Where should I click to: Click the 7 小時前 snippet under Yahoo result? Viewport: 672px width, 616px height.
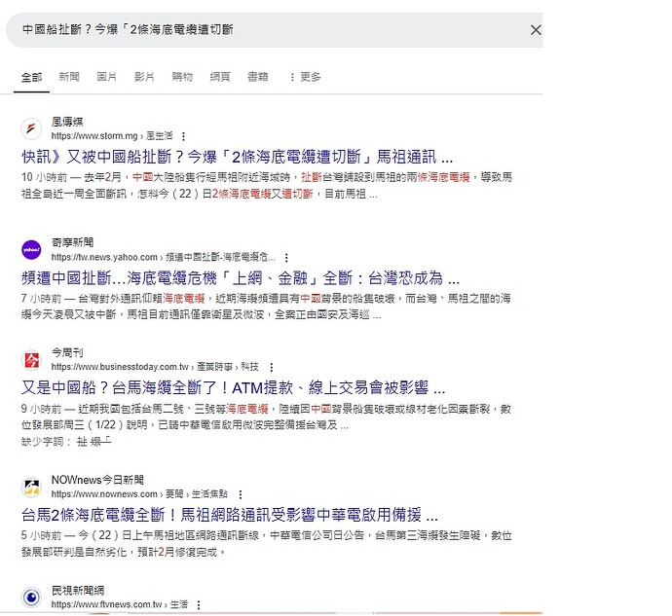click(266, 307)
